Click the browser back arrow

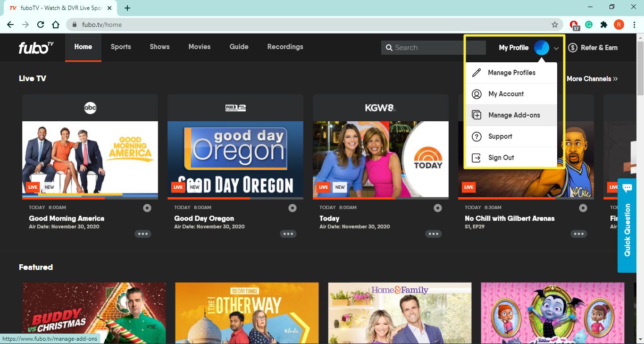tap(10, 25)
